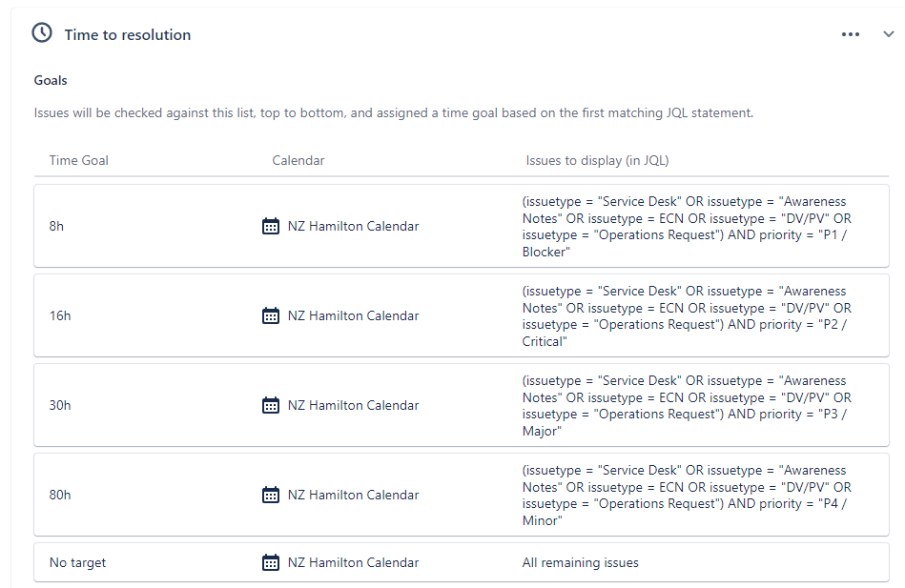Click calendar icon in the No target row

click(271, 562)
